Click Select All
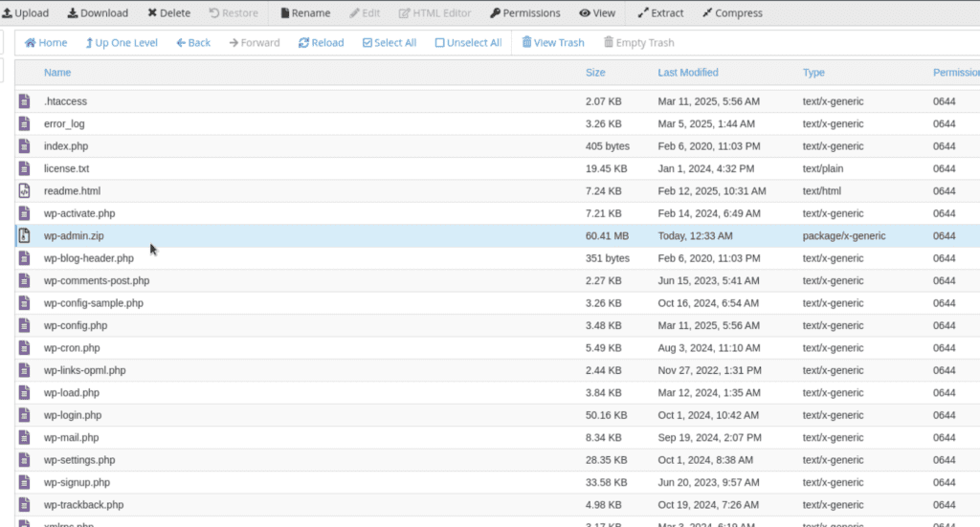The image size is (980, 527). click(x=390, y=42)
